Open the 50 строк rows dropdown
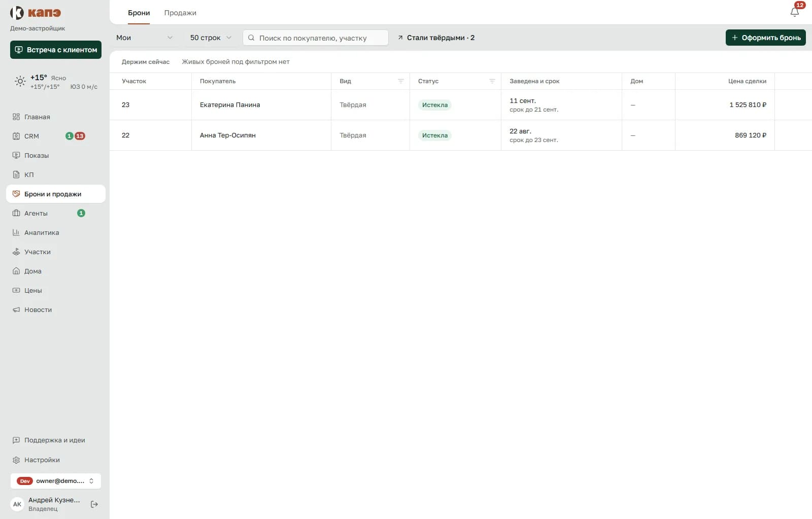This screenshot has width=812, height=519. (211, 38)
